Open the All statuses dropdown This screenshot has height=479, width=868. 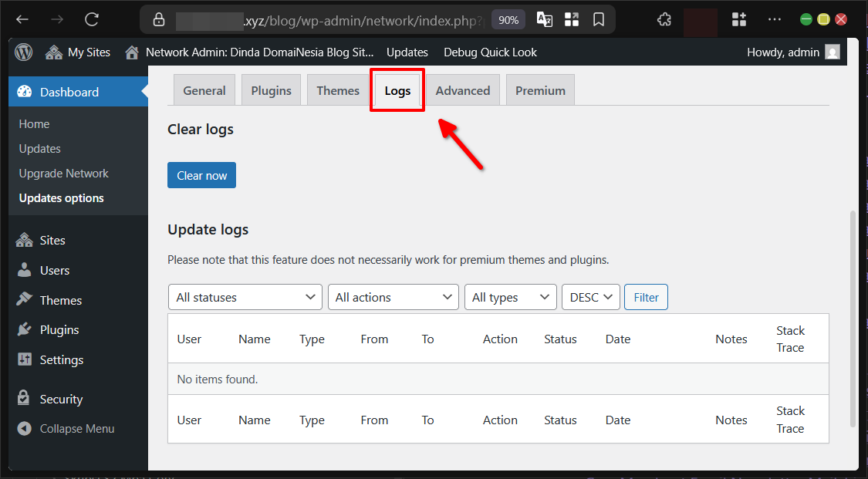click(x=245, y=297)
